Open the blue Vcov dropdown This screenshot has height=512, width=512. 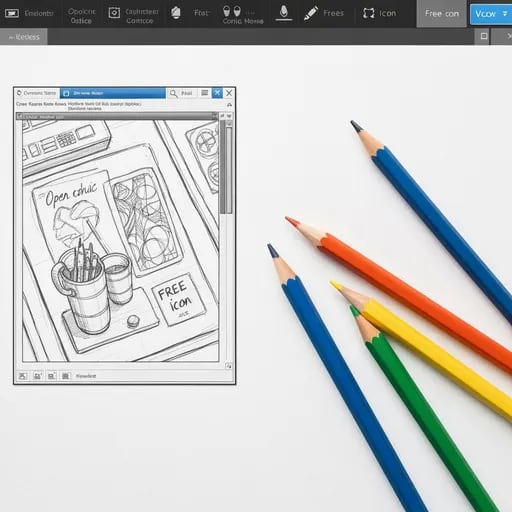491,14
